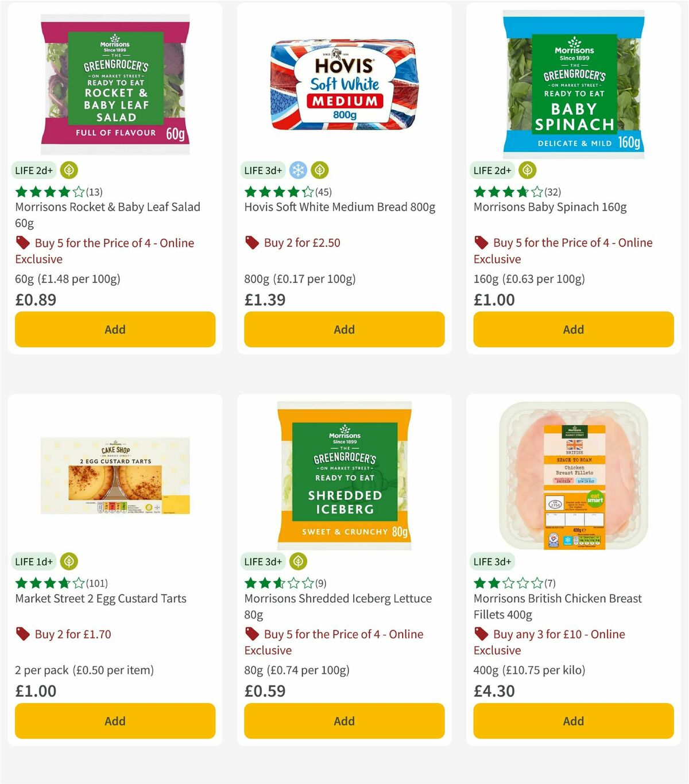Add British Chicken Breast Fillets to basket

point(573,721)
